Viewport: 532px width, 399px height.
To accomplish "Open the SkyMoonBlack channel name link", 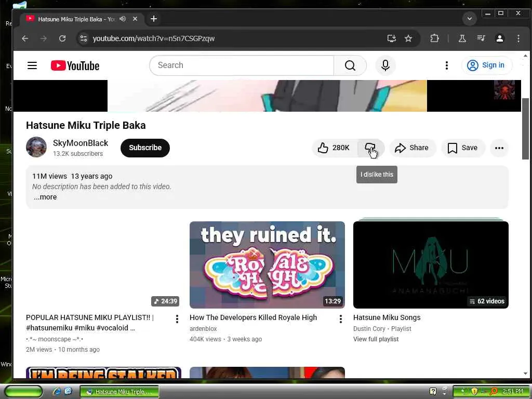I will coord(81,143).
